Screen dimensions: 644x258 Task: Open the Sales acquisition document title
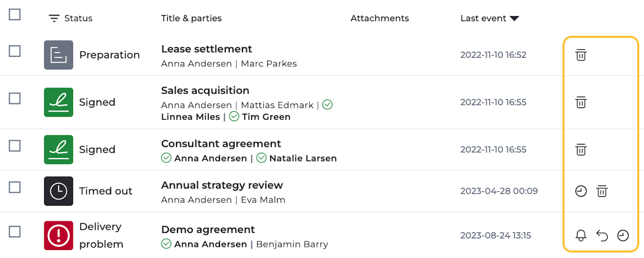pyautogui.click(x=205, y=91)
